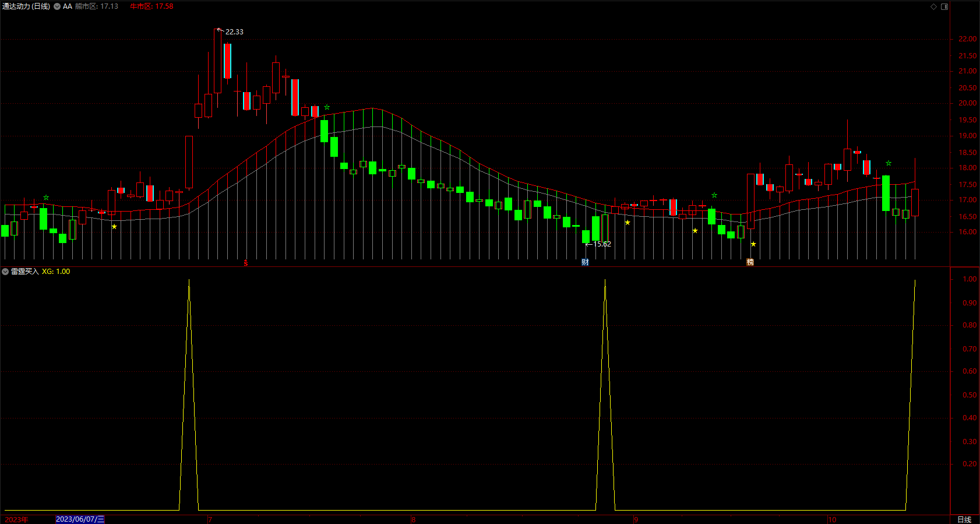
Task: Click the yellow star right of 15.62 low
Action: [x=628, y=223]
